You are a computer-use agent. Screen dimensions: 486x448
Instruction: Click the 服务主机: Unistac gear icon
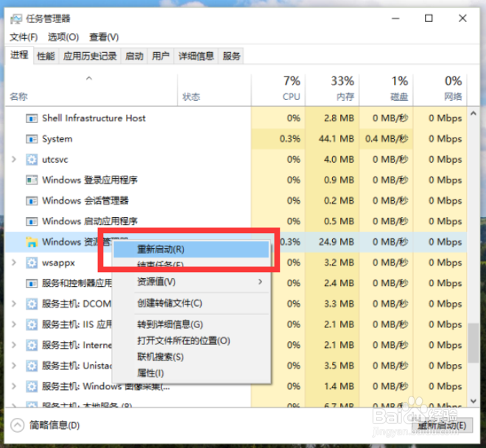click(32, 366)
